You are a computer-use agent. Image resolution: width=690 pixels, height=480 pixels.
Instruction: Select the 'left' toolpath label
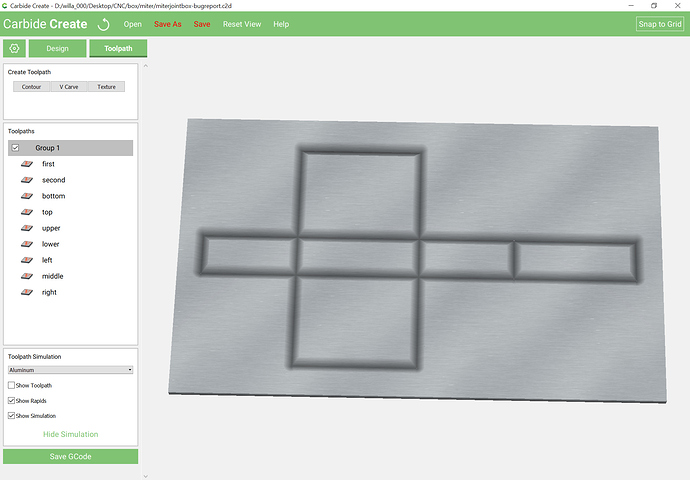(47, 260)
